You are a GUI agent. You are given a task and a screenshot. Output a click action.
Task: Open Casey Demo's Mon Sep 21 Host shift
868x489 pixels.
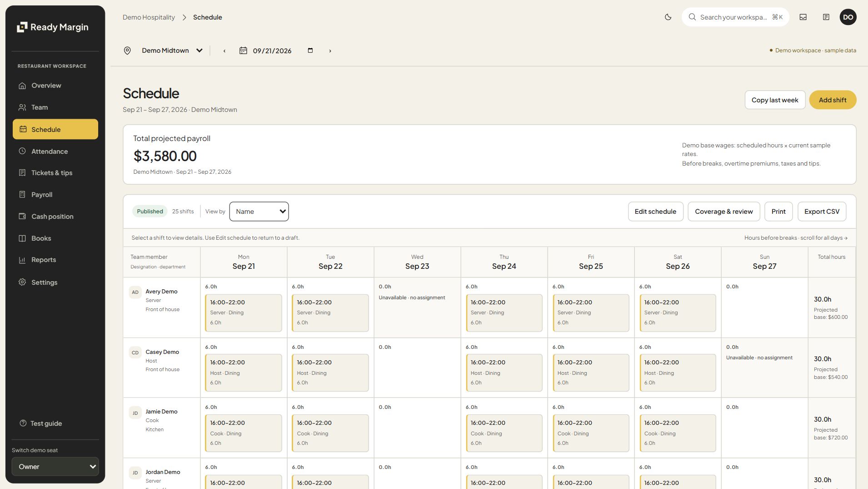pyautogui.click(x=243, y=373)
